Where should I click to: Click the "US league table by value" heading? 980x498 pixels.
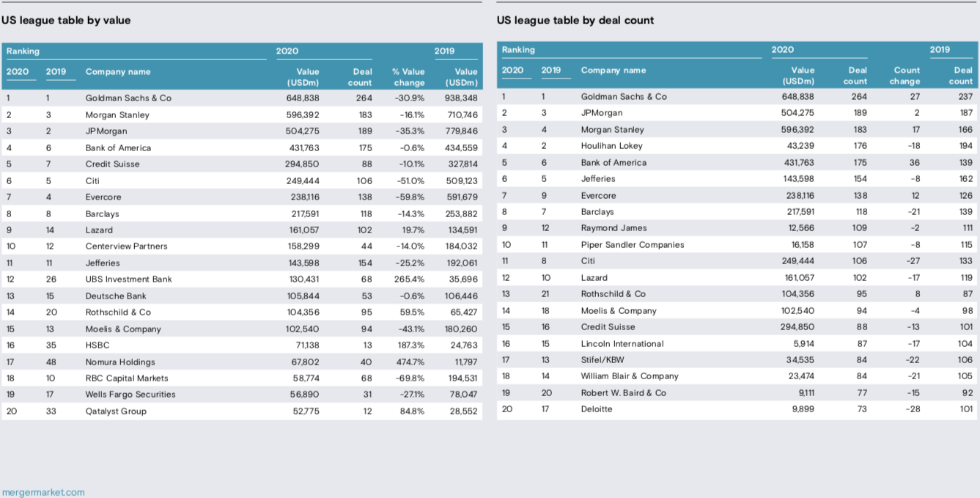tap(66, 21)
